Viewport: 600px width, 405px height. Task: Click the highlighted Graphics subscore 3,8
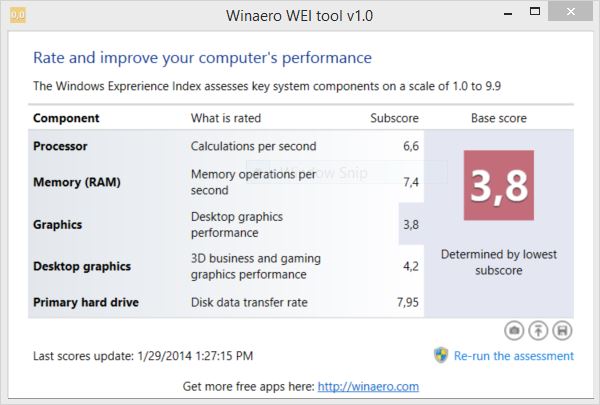(x=411, y=224)
